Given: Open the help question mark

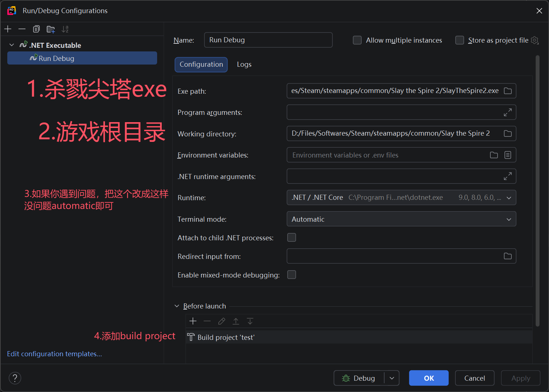Looking at the screenshot, I should [15, 378].
